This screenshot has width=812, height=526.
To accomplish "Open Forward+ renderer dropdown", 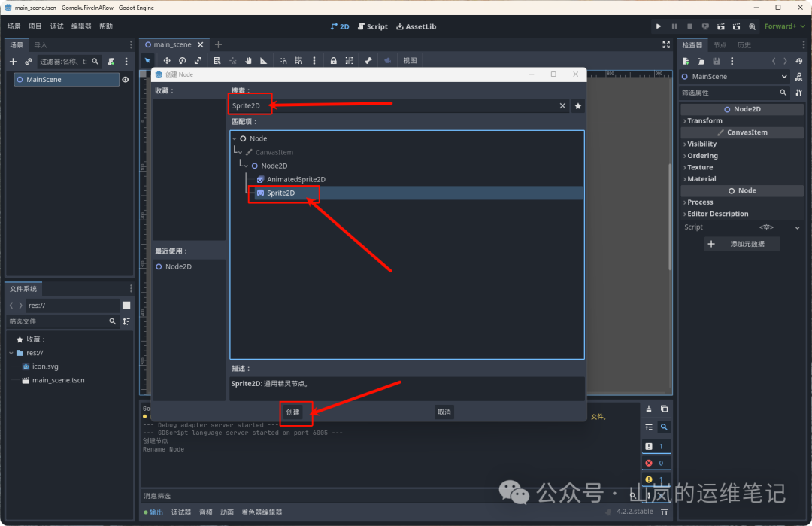I will [x=784, y=26].
